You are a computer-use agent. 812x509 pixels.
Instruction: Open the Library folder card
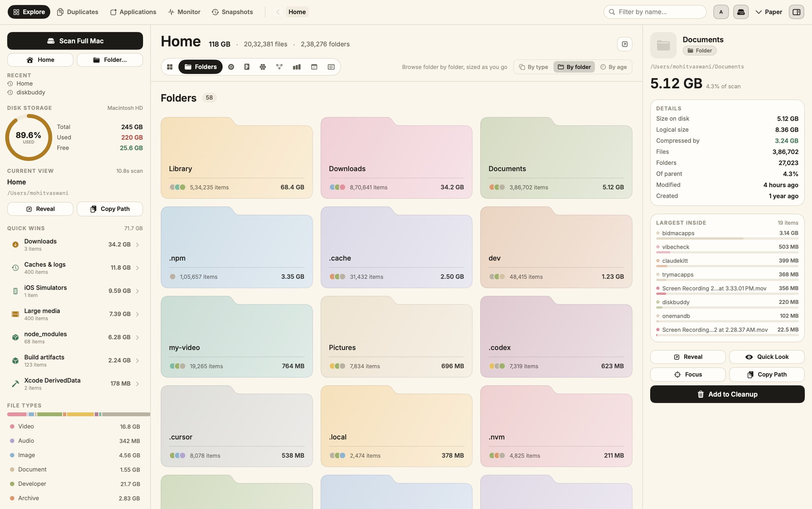tap(236, 158)
